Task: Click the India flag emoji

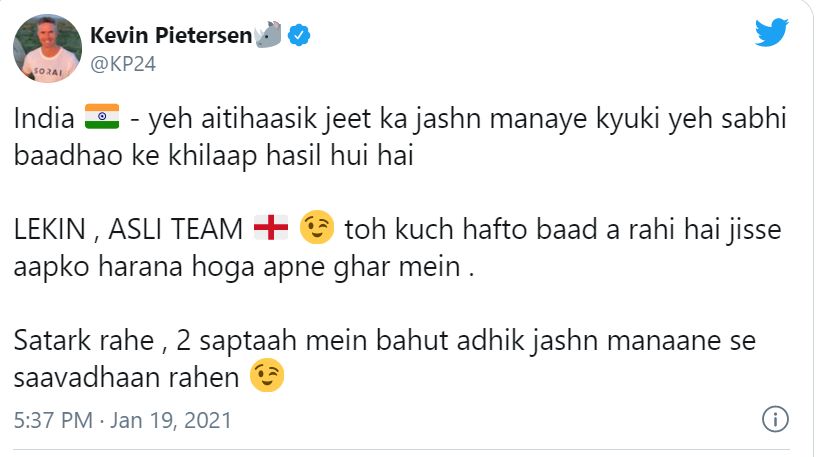Action: click(x=102, y=117)
